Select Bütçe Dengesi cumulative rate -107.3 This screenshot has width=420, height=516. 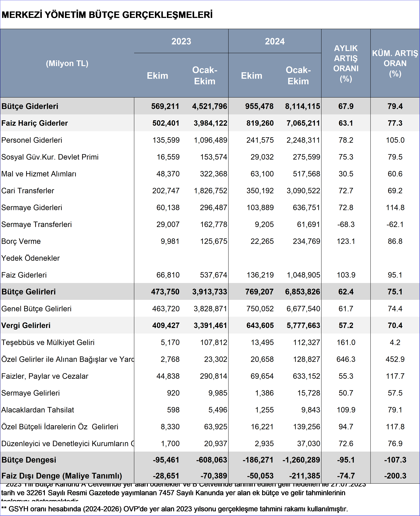[395, 460]
